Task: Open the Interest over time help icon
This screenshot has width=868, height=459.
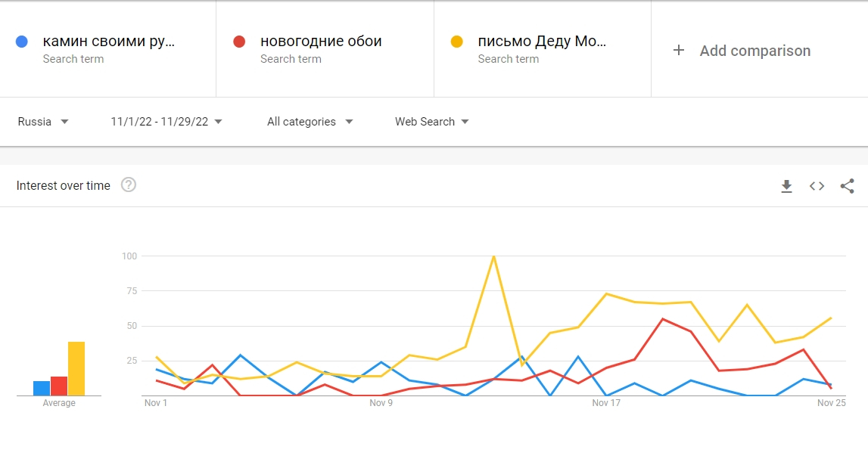Action: coord(129,185)
